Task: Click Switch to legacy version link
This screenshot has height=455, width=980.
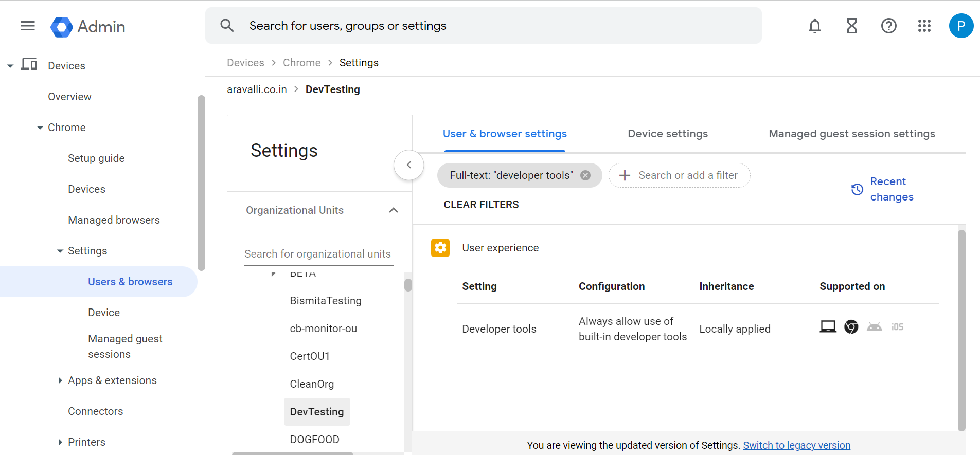Action: pyautogui.click(x=796, y=445)
